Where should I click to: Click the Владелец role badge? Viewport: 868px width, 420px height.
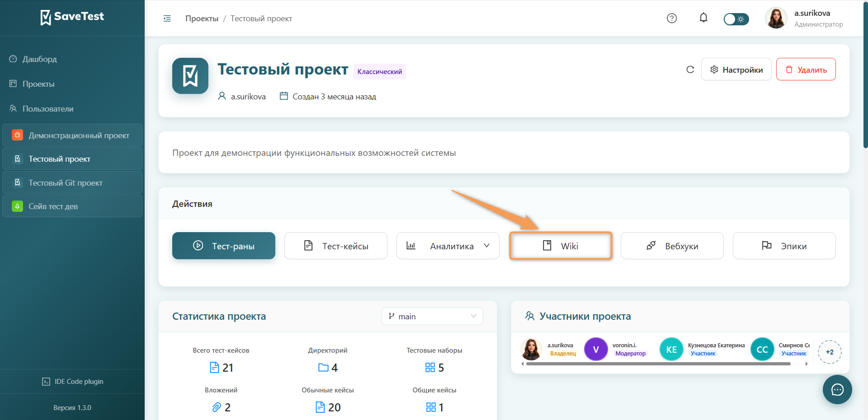563,354
